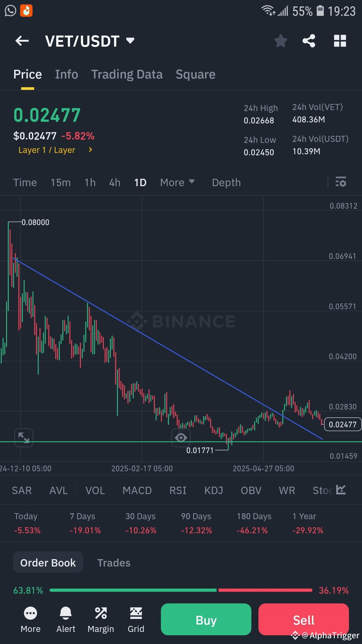Switch to the Info tab
The width and height of the screenshot is (362, 644).
click(66, 74)
